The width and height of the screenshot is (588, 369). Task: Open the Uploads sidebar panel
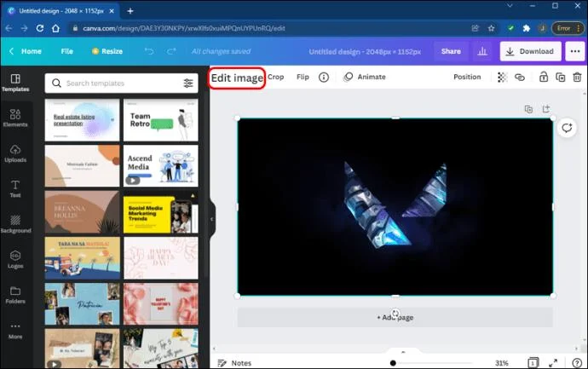(x=15, y=153)
